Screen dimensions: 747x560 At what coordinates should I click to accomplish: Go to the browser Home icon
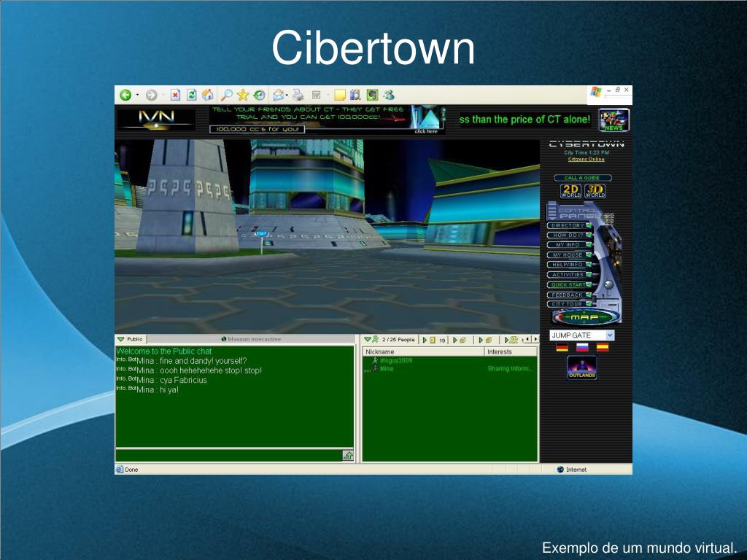[208, 96]
